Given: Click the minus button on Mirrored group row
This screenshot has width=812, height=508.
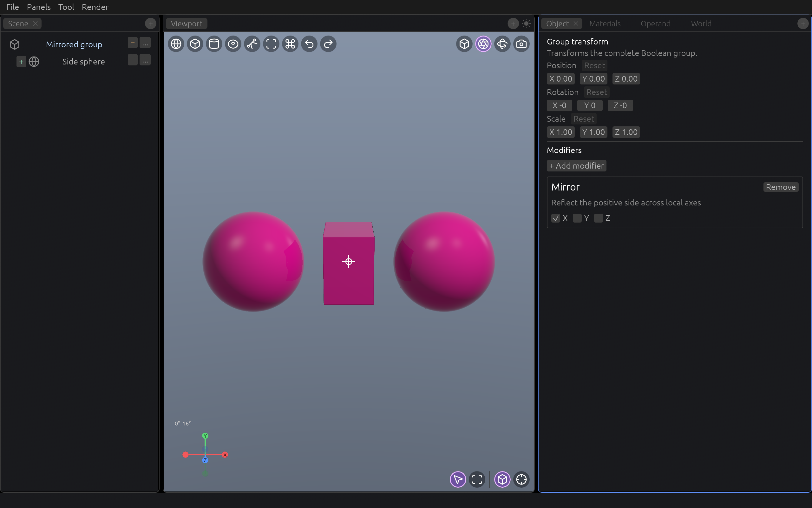Looking at the screenshot, I should coord(133,43).
